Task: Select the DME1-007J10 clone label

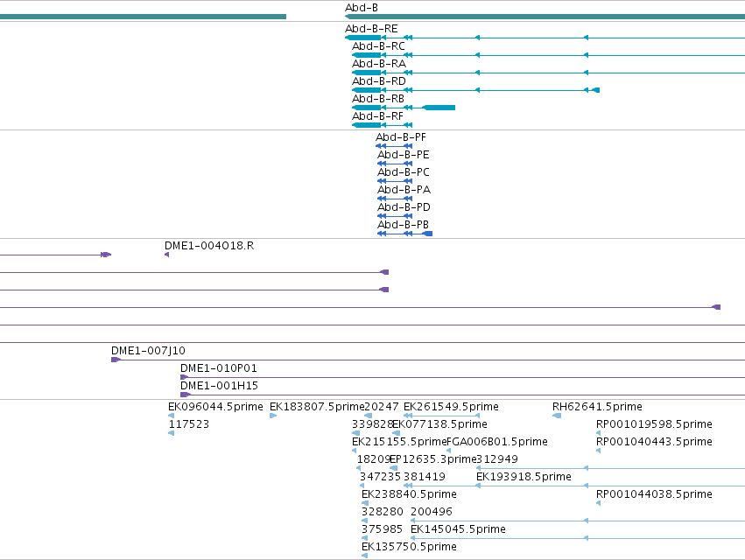Action: [x=148, y=351]
